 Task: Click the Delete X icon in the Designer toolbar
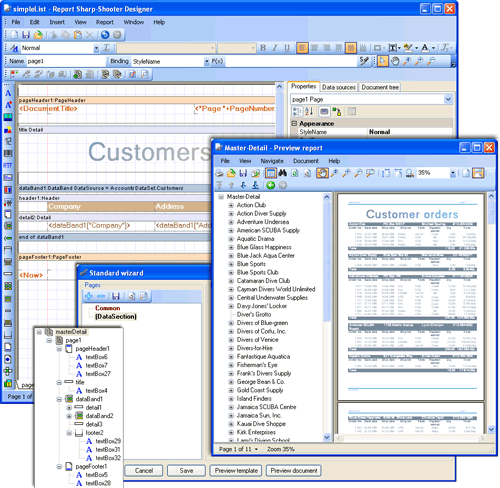[x=90, y=35]
